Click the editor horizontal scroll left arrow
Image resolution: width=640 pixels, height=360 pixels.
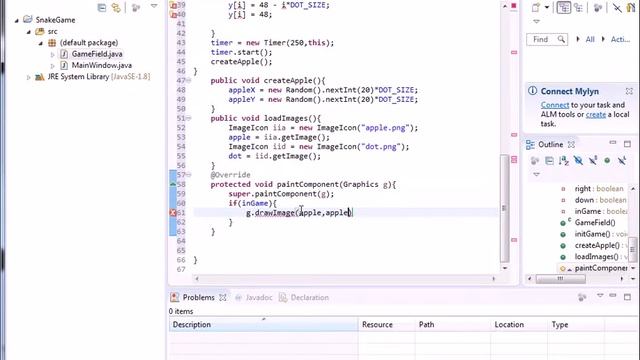pyautogui.click(x=197, y=279)
